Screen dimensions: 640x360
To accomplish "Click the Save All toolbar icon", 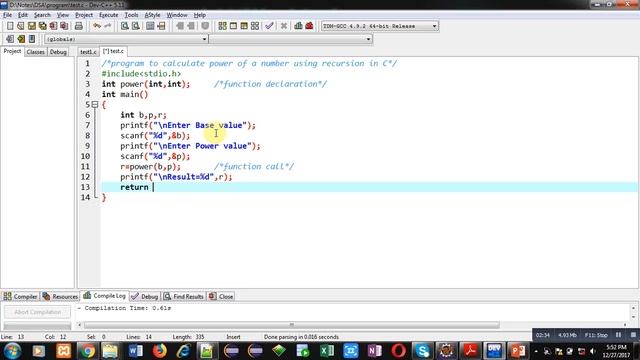I will 42,26.
